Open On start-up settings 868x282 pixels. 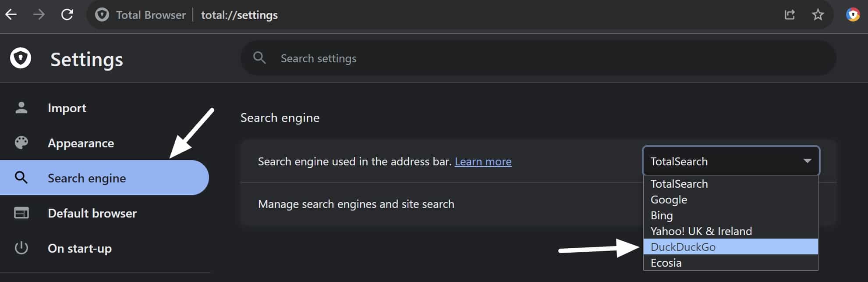pyautogui.click(x=105, y=248)
